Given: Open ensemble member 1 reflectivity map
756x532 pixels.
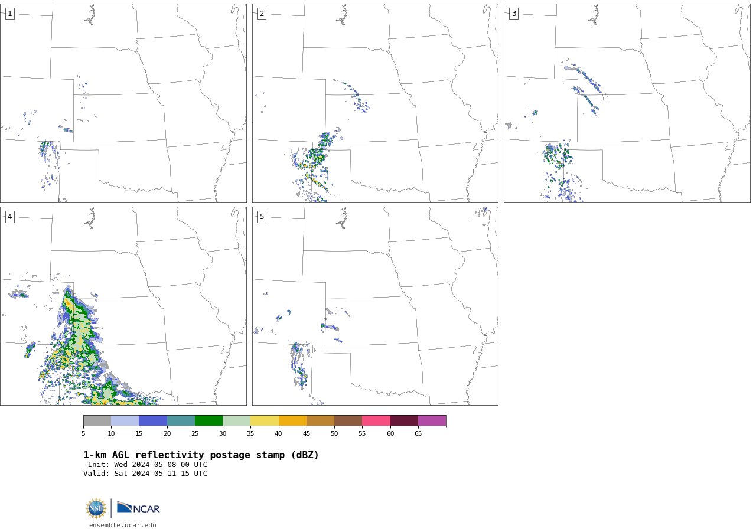Looking at the screenshot, I should pyautogui.click(x=123, y=103).
